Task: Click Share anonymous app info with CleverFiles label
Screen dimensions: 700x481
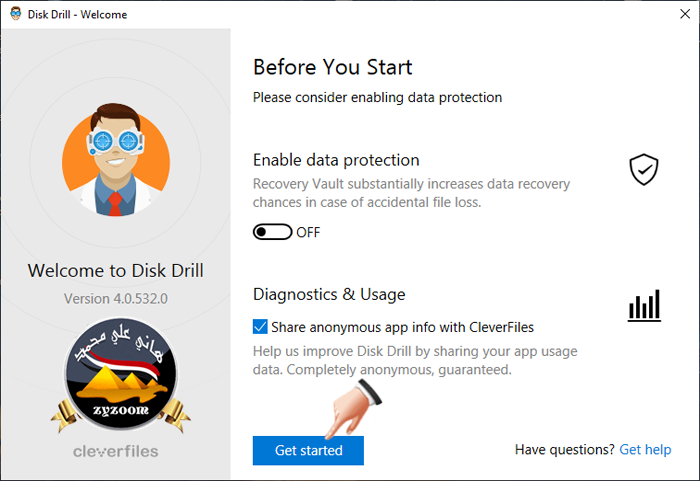Action: [402, 327]
